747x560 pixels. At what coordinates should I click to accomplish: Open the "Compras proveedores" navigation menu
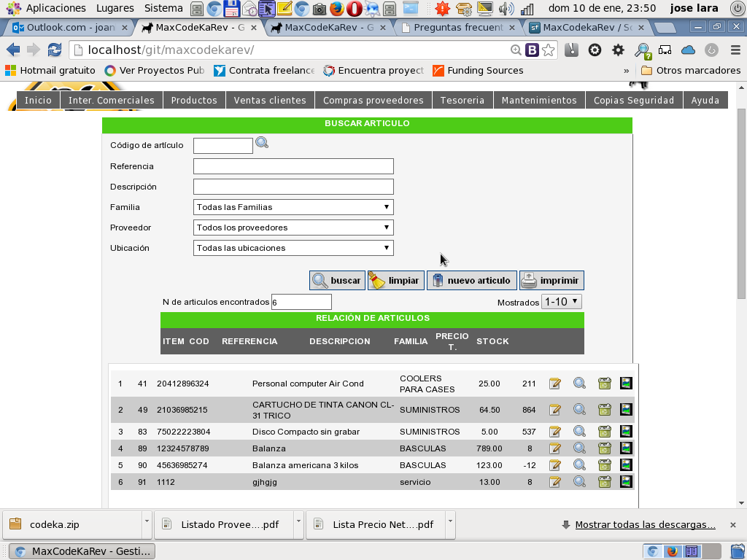373,100
